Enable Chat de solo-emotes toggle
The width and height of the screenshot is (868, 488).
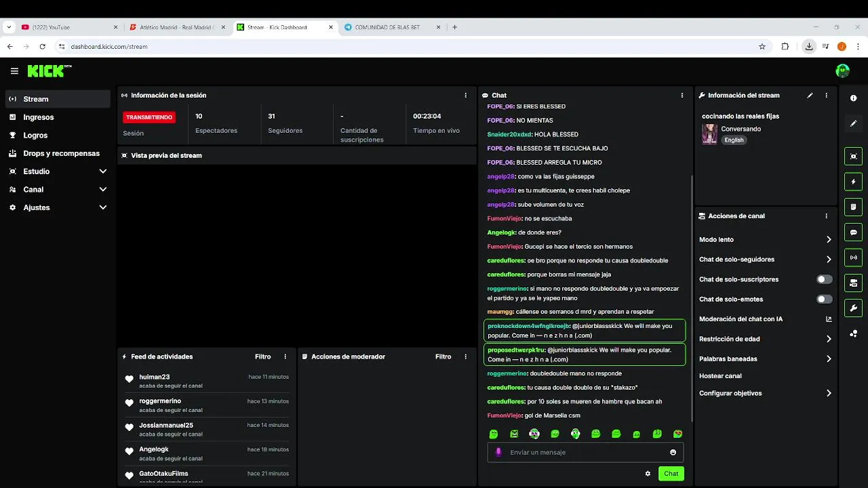pyautogui.click(x=824, y=299)
